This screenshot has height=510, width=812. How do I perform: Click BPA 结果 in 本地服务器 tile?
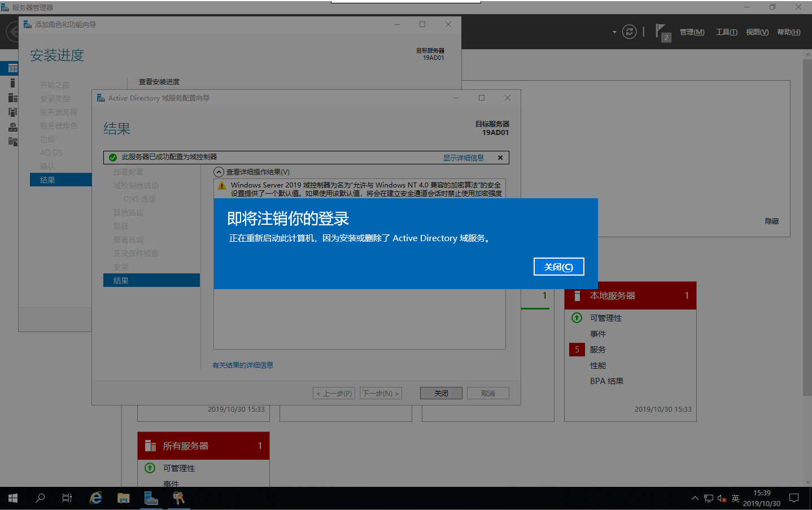[606, 381]
